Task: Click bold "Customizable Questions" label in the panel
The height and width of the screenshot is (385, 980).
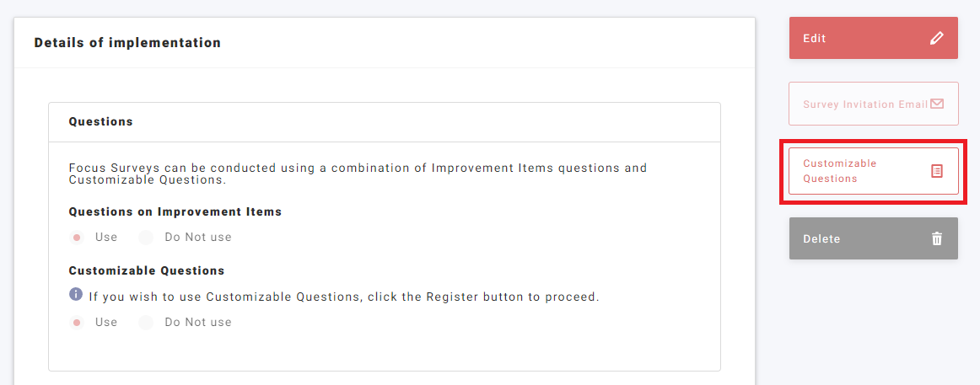Action: tap(146, 271)
